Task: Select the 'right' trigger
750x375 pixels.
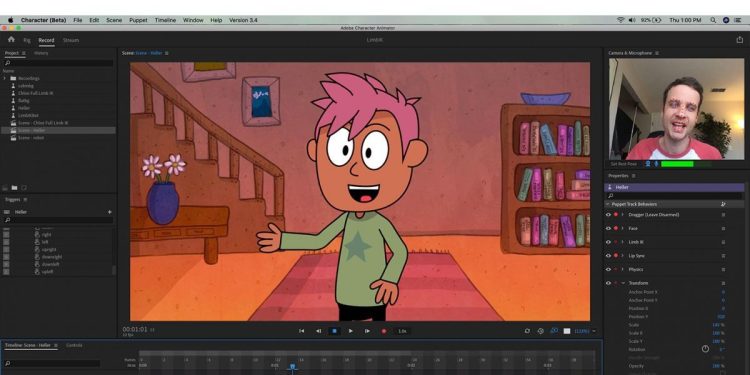Action: [x=46, y=234]
